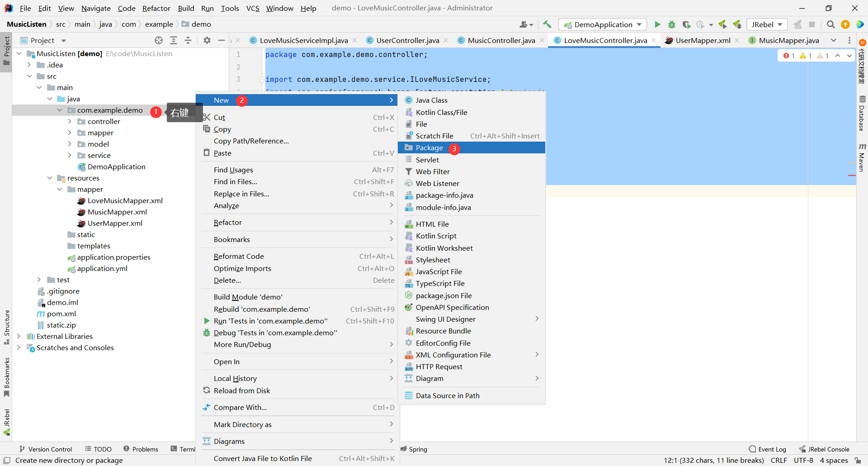
Task: Open the Maven side panel
Action: [862, 157]
